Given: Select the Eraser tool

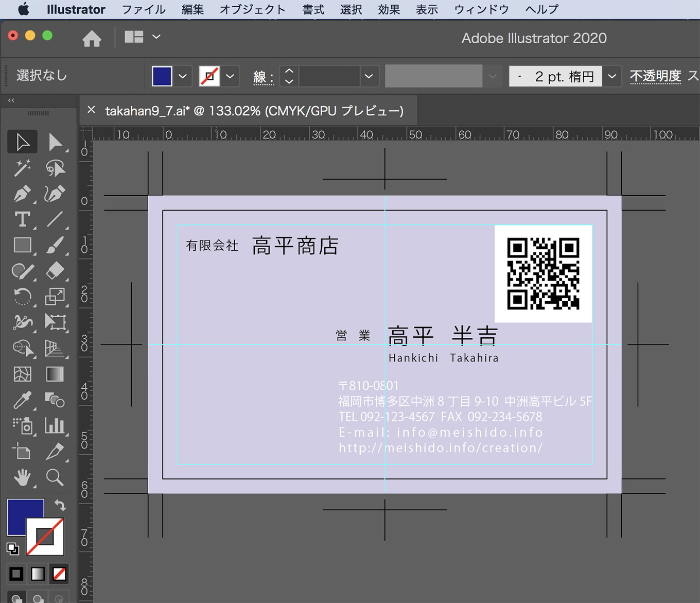Looking at the screenshot, I should (55, 271).
